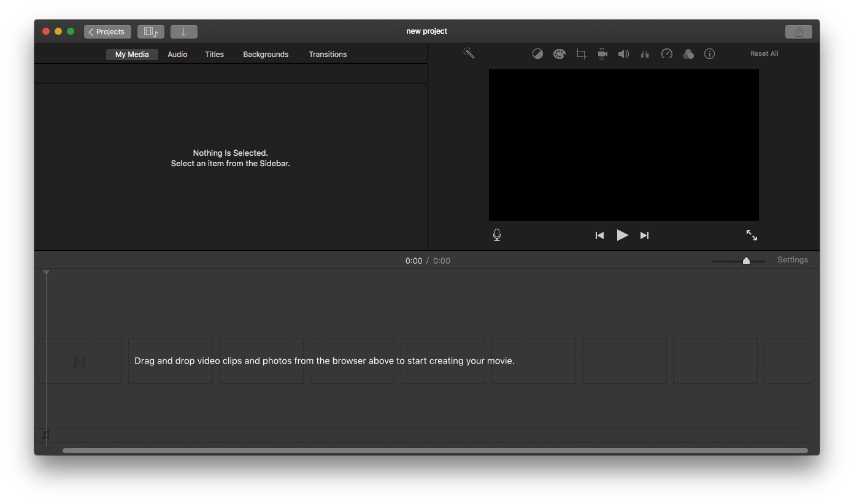
Task: Open the Backgrounds tab
Action: (266, 55)
